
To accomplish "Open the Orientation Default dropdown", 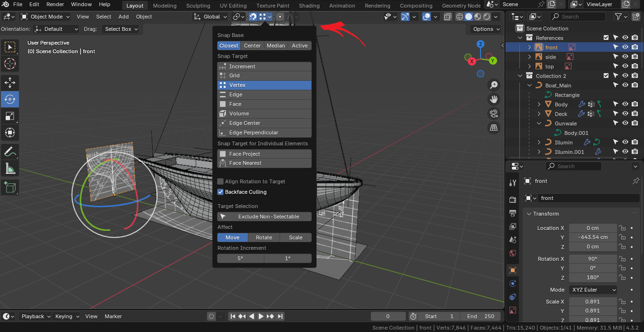I will pos(56,29).
